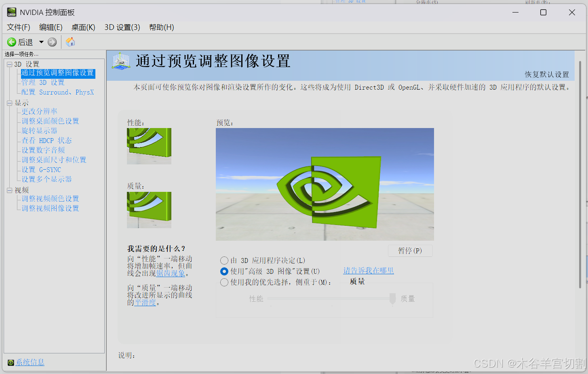
Task: Open 调整视频颜色设置
Action: pyautogui.click(x=50, y=199)
